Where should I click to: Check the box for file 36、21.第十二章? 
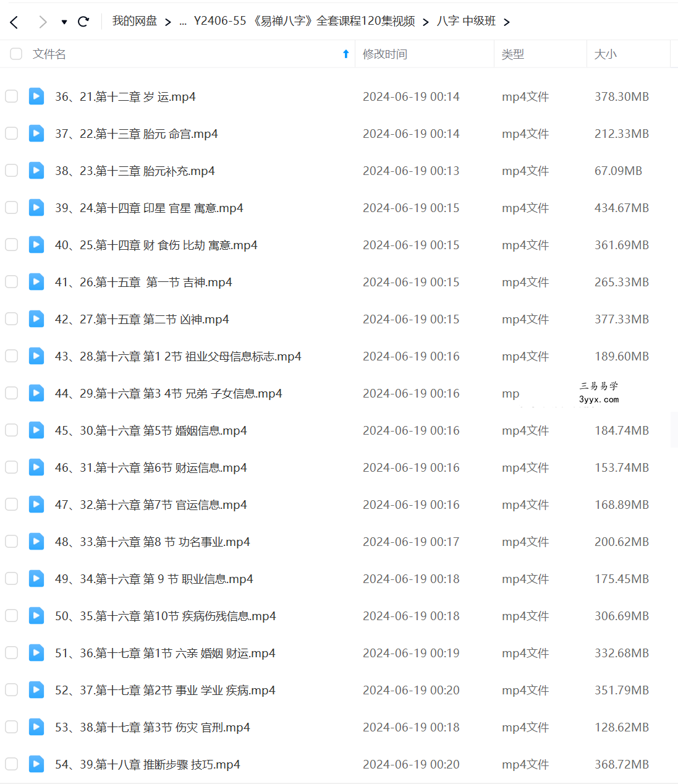pyautogui.click(x=12, y=96)
